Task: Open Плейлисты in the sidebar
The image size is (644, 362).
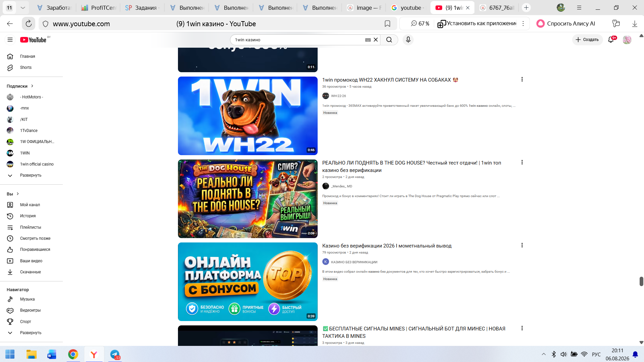Action: click(31, 227)
